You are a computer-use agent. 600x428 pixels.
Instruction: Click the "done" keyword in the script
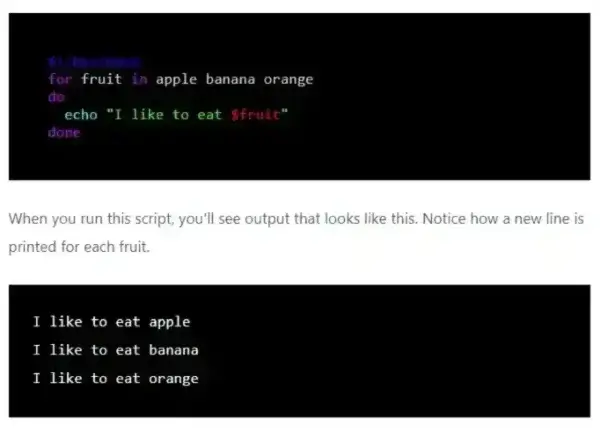click(x=63, y=133)
